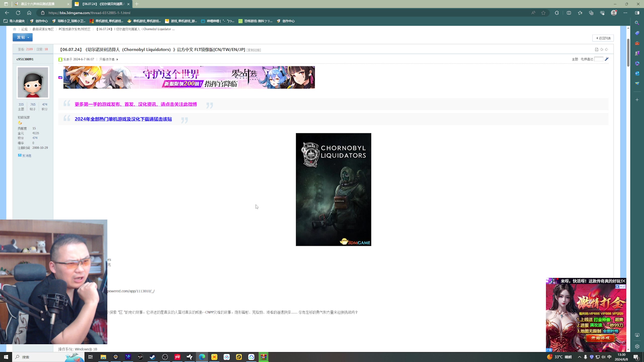Open the Collections toolbar icon

(591, 13)
